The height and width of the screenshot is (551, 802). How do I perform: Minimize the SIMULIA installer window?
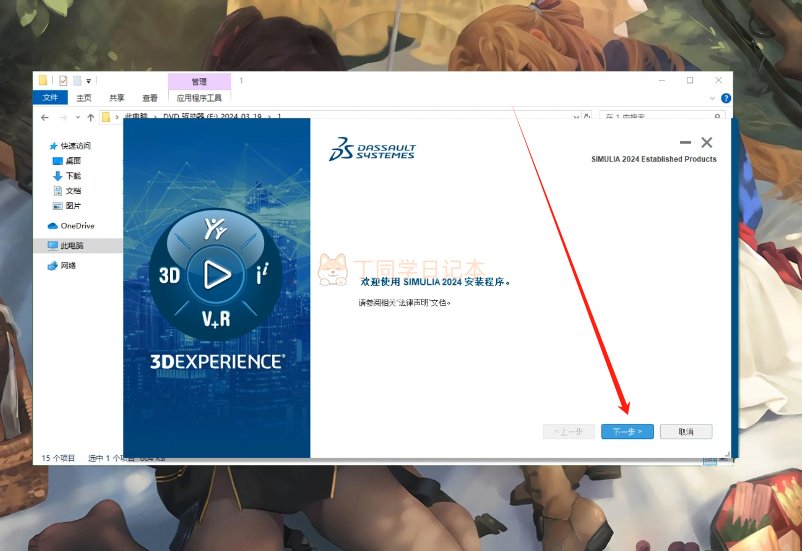pos(685,144)
